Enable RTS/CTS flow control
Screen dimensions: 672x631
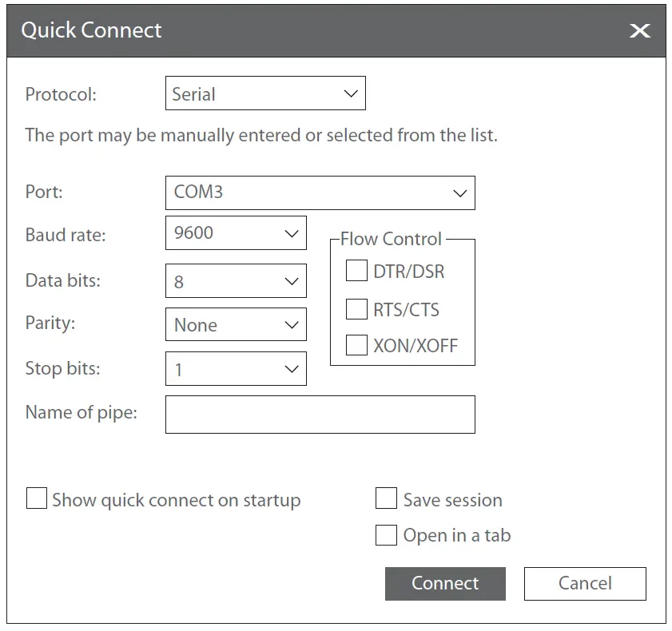(356, 309)
